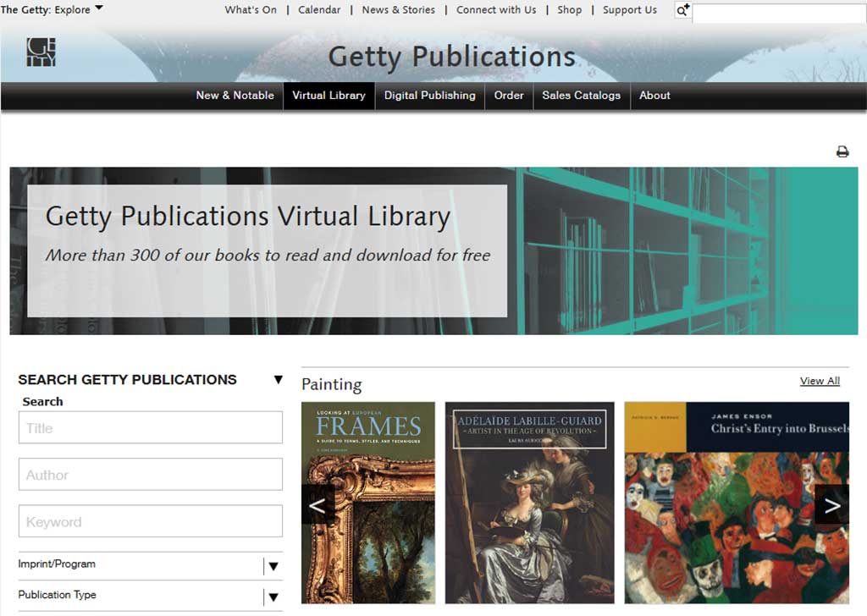Advance the Painting carousel with the right arrow
Viewport: 867px width, 616px height.
(831, 504)
